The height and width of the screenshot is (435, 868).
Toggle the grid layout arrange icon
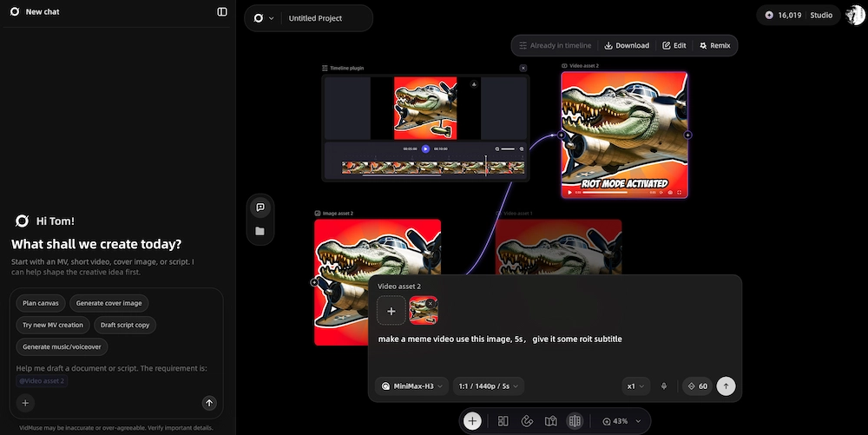tap(503, 421)
